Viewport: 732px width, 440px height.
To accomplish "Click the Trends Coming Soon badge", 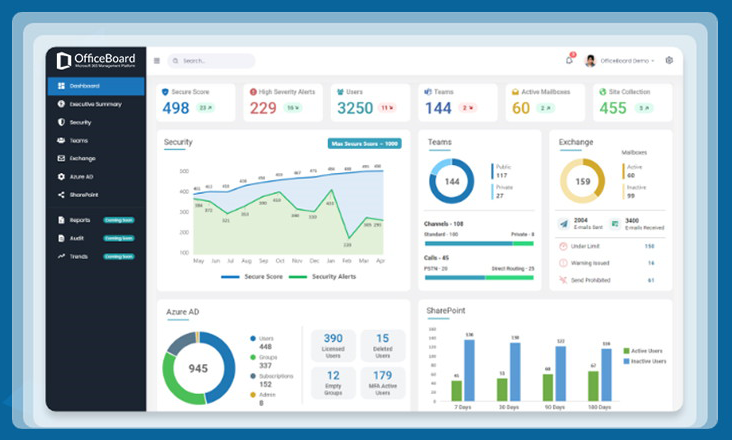I will (x=119, y=257).
